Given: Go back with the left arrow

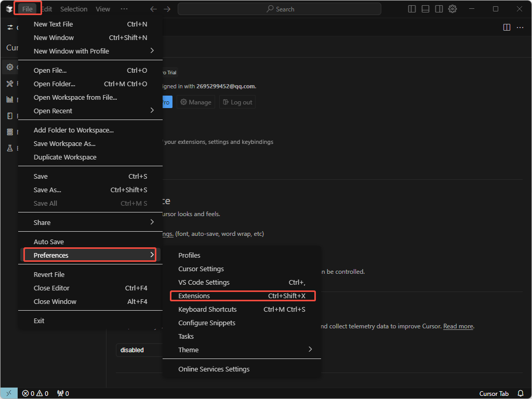Looking at the screenshot, I should 153,9.
